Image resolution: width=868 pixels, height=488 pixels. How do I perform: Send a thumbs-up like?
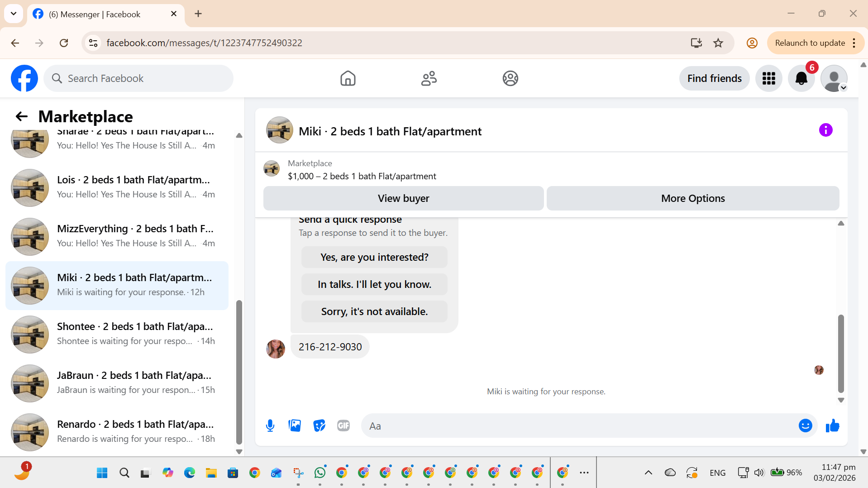832,426
